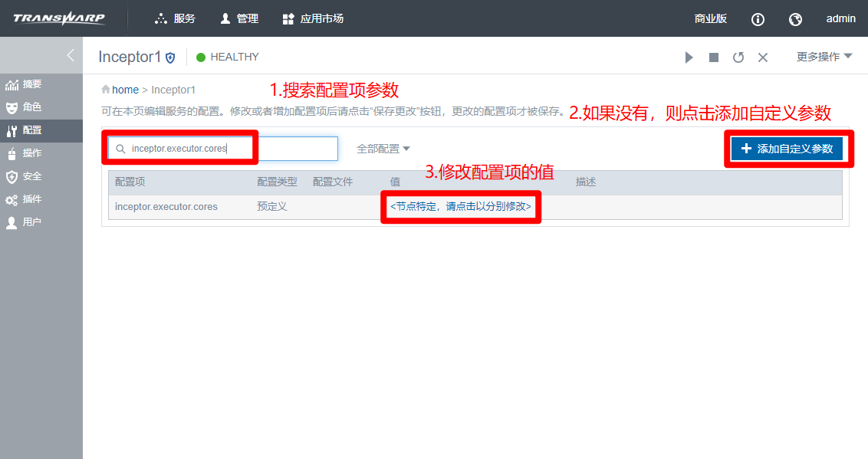This screenshot has height=459, width=868.
Task: Open the 应用市场 menu
Action: (x=313, y=18)
